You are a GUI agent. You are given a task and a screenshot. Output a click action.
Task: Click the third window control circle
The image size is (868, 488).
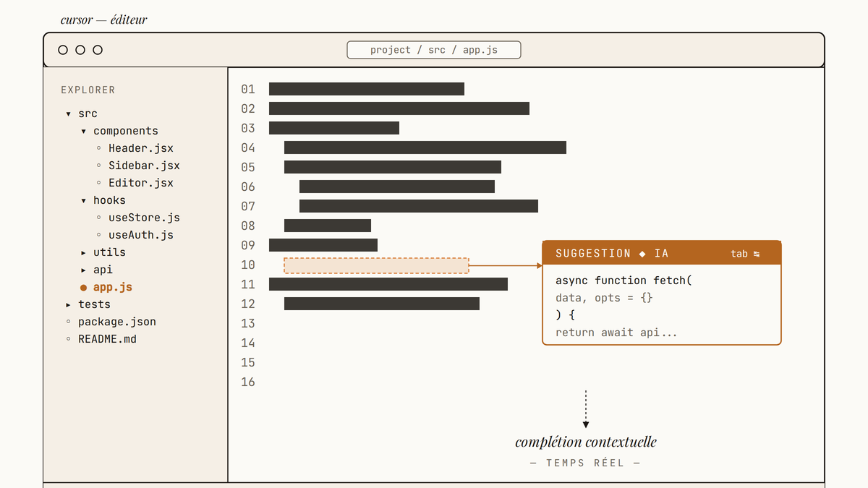pyautogui.click(x=98, y=50)
